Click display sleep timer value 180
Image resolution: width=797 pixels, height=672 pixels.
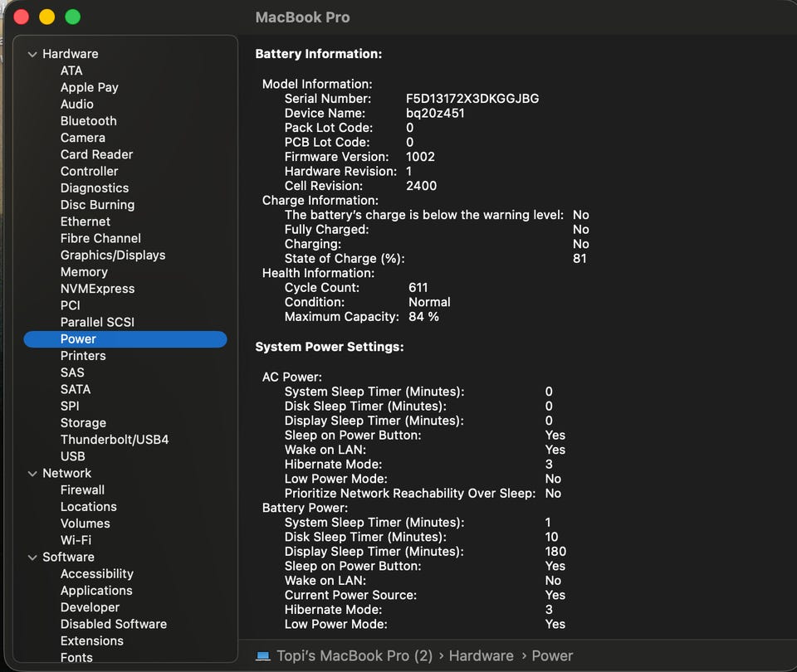pos(555,551)
